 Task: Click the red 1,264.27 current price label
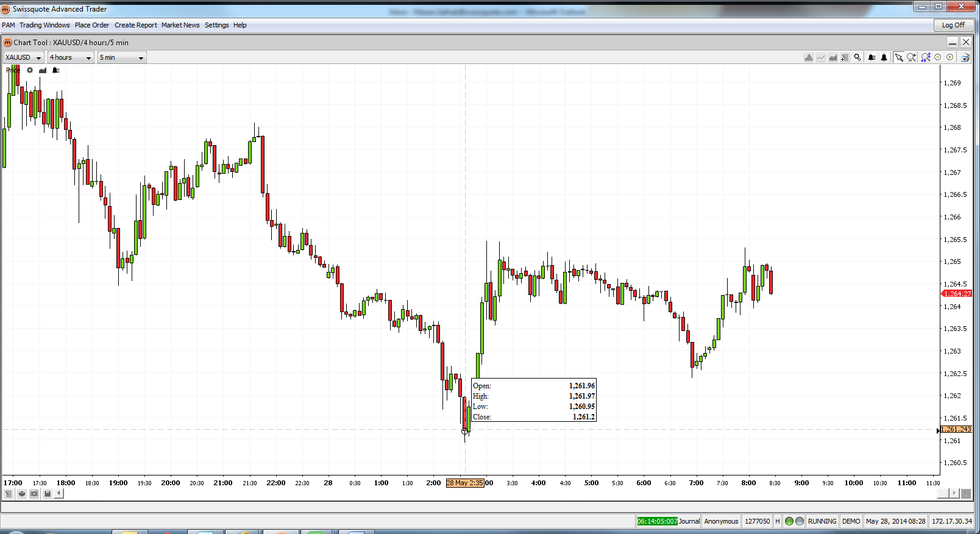click(x=957, y=294)
